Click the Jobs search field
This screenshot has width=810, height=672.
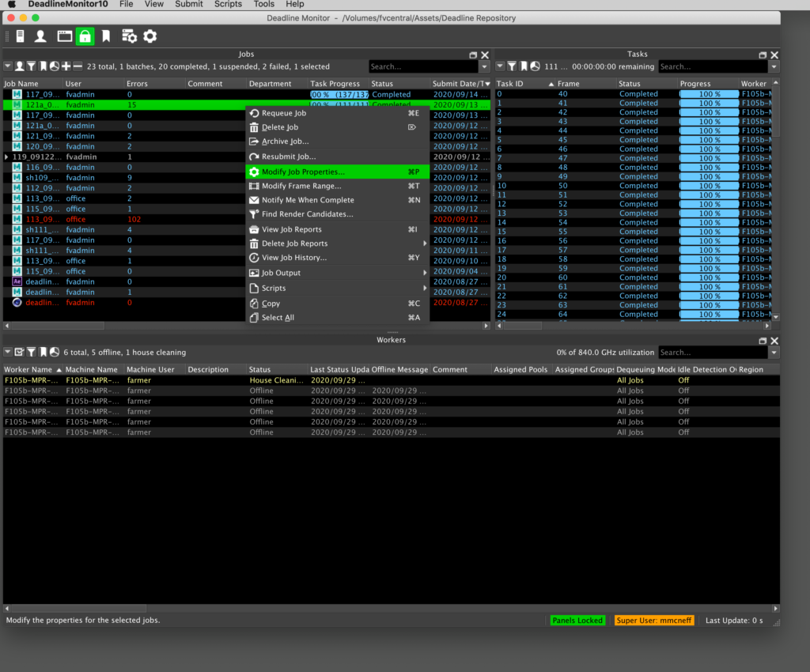(x=424, y=66)
